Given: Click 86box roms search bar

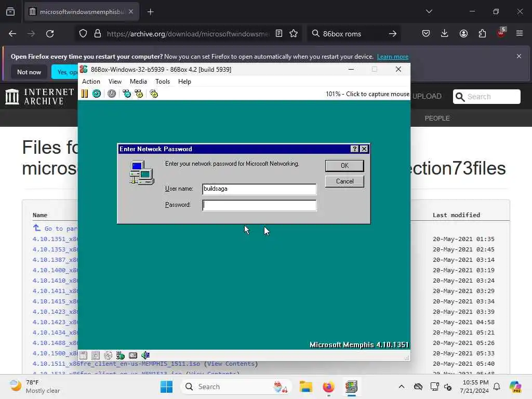Looking at the screenshot, I should (353, 34).
